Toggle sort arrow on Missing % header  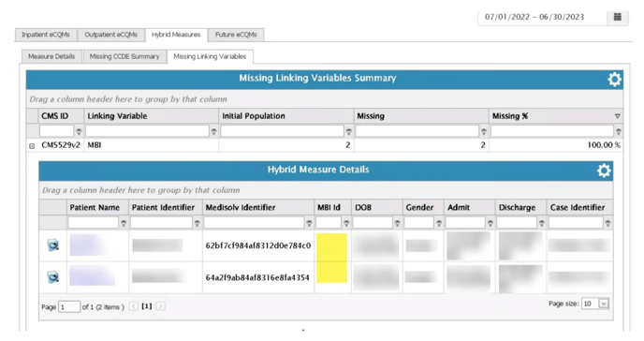[x=617, y=116]
